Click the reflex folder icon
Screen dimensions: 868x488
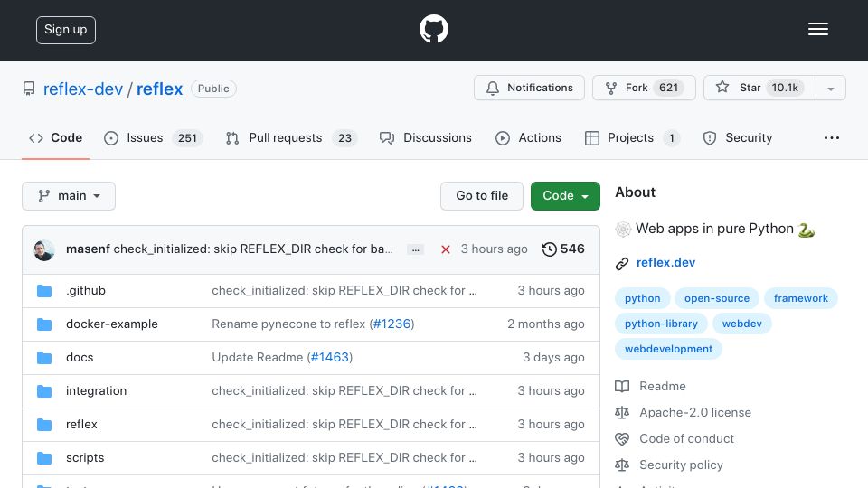[44, 425]
